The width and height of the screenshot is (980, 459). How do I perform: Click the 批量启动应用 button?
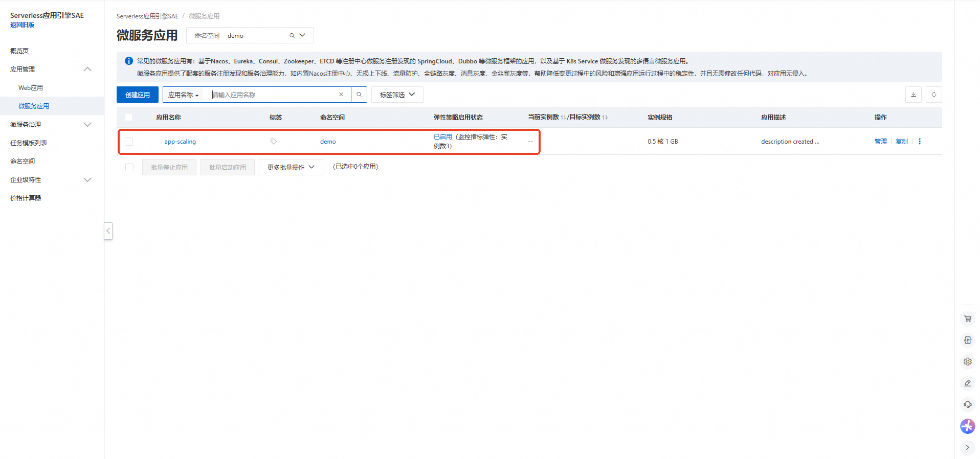(x=228, y=167)
